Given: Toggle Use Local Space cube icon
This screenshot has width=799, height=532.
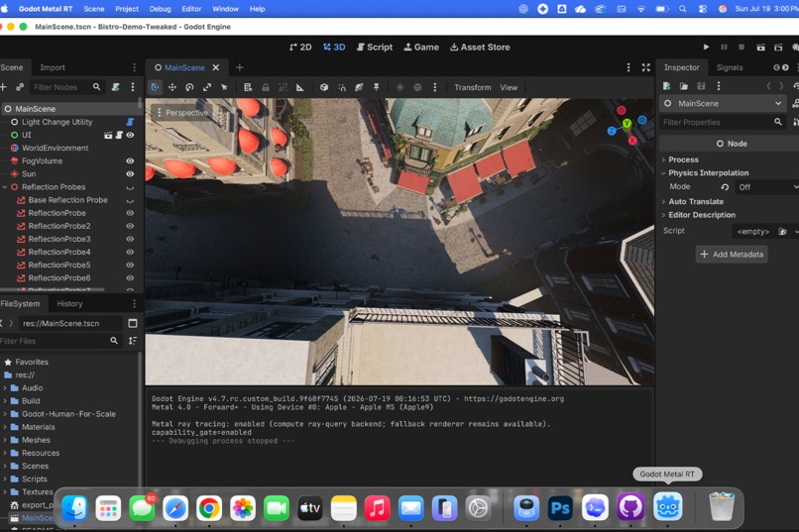Looking at the screenshot, I should 324,87.
